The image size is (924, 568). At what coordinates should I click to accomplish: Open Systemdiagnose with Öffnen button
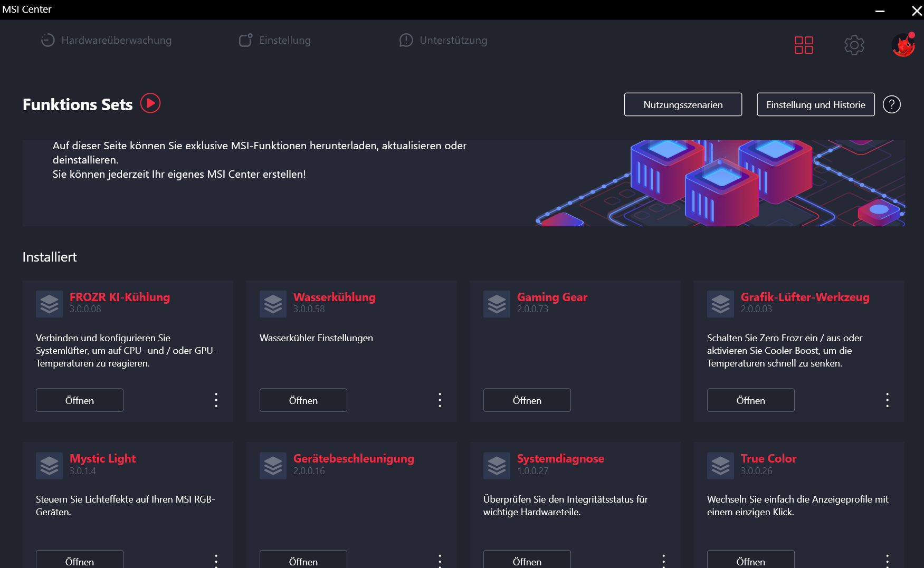[527, 560]
